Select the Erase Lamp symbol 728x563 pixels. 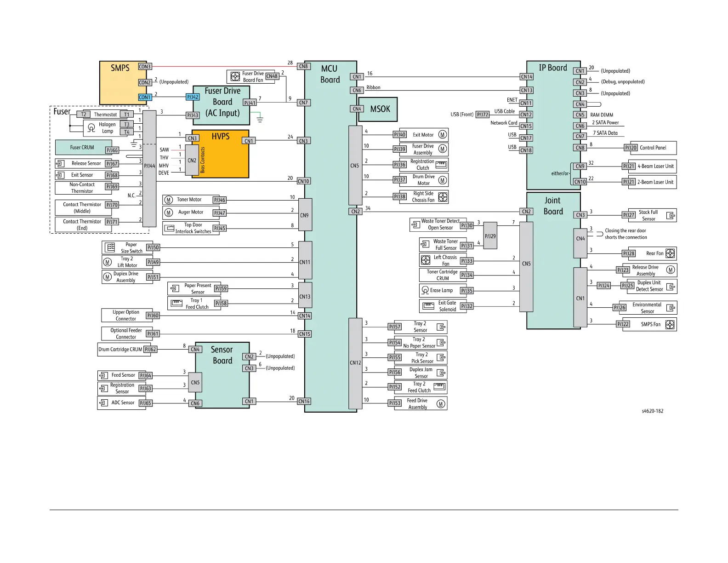point(425,290)
